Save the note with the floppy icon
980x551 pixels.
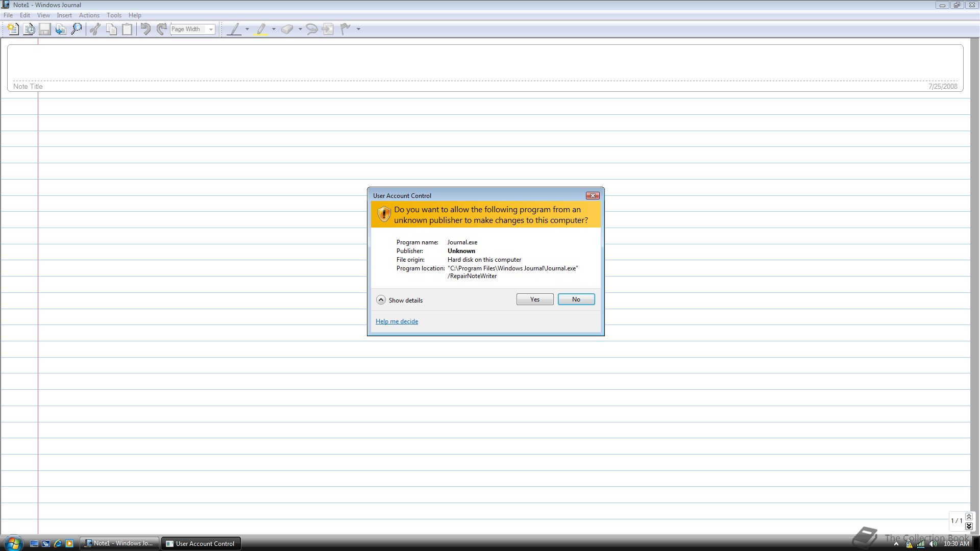[45, 29]
